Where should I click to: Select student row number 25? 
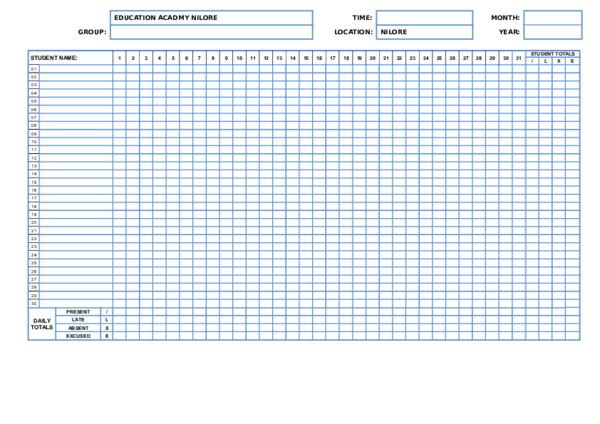pos(34,263)
